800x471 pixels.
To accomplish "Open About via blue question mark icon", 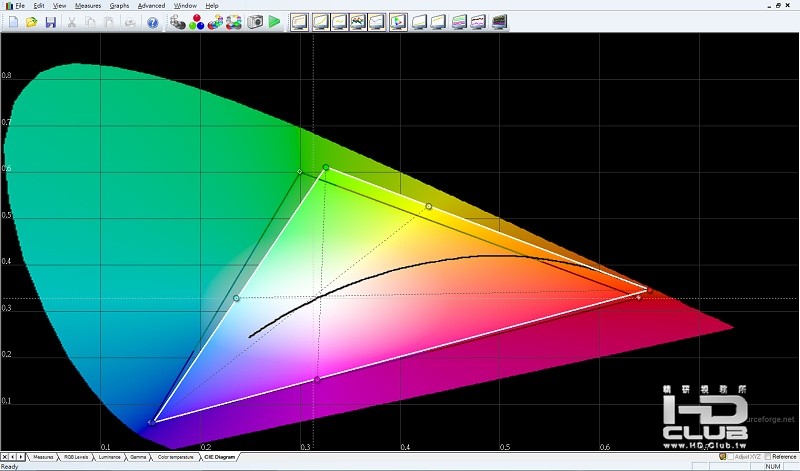I will 152,22.
